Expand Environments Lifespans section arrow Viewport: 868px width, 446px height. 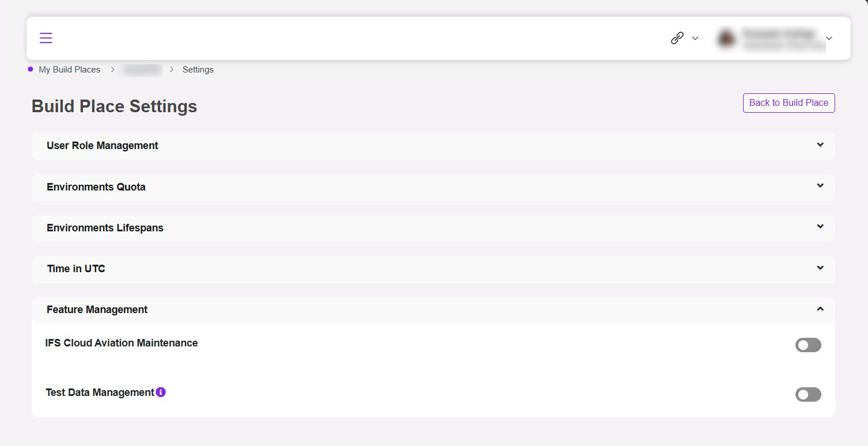click(820, 226)
